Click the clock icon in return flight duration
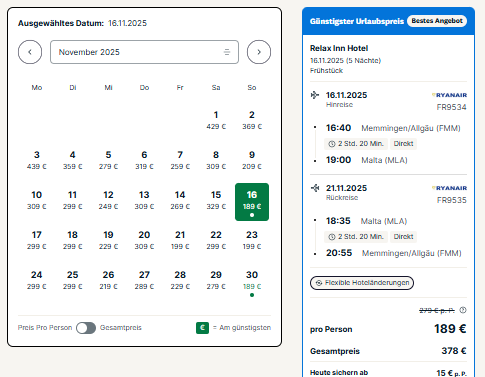485x377 pixels. tap(331, 237)
